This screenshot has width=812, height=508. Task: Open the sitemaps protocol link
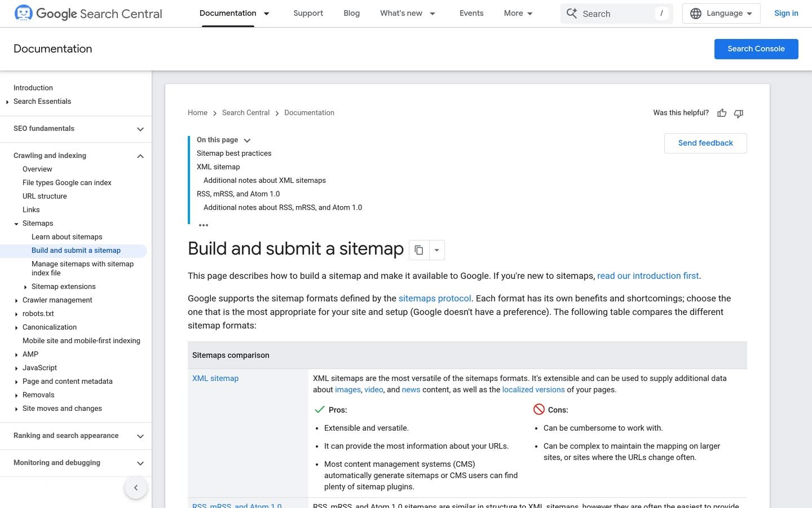click(x=435, y=299)
